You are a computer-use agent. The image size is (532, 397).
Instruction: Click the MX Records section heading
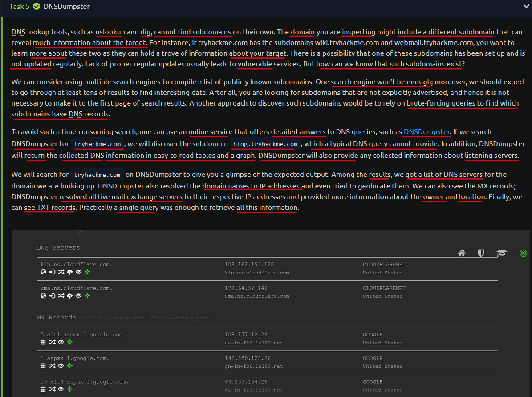point(57,318)
